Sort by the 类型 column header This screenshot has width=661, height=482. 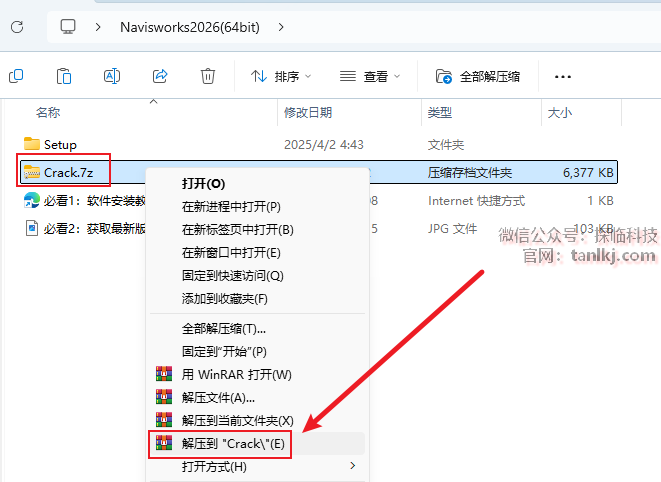(x=440, y=113)
